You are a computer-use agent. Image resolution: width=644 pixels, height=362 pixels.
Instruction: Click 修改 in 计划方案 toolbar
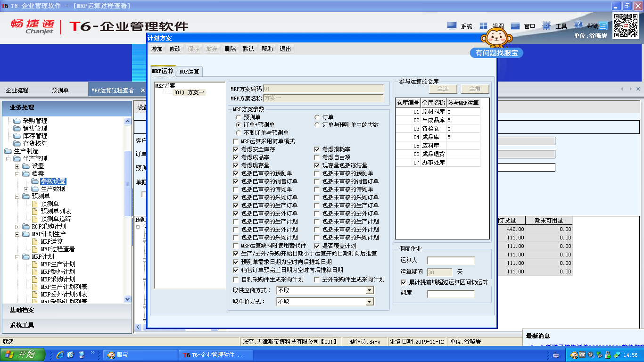[175, 49]
